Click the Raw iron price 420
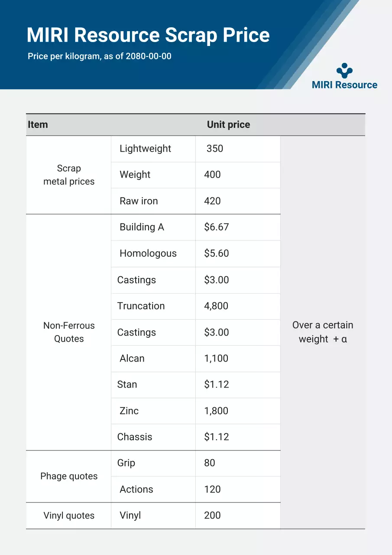Screen dimensions: 392x555 [x=212, y=201]
